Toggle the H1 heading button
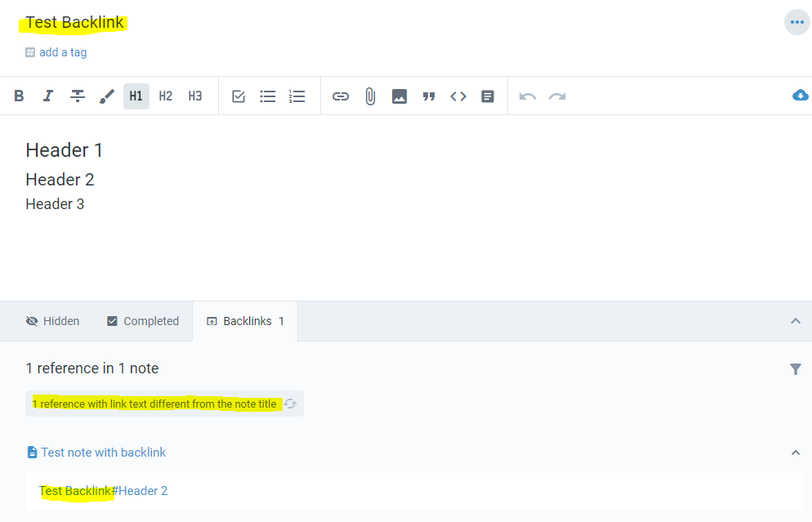Viewport: 812px width, 522px height. point(136,96)
